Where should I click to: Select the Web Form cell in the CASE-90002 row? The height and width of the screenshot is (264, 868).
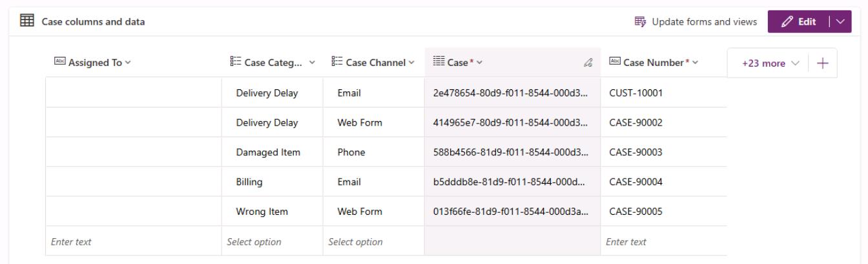pos(374,122)
